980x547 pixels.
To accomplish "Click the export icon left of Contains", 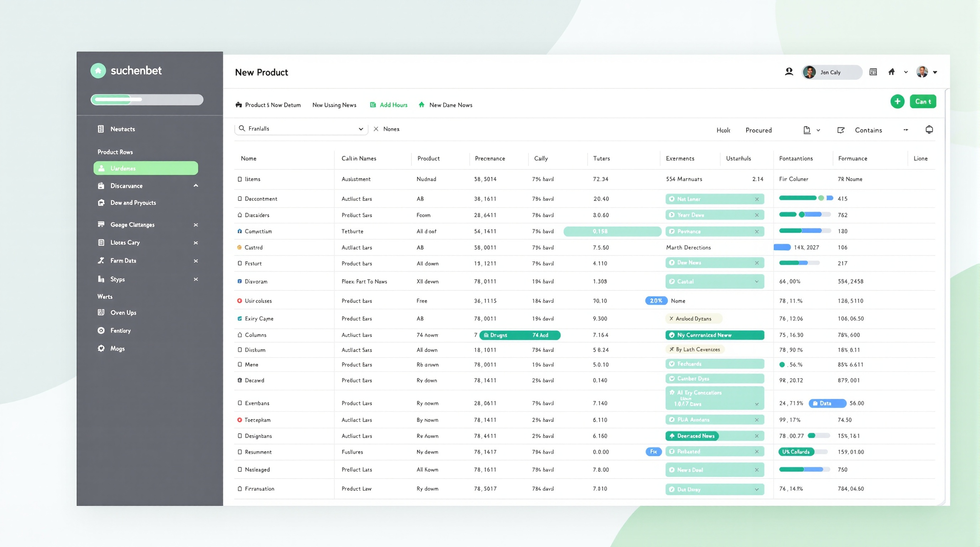I will (x=841, y=130).
